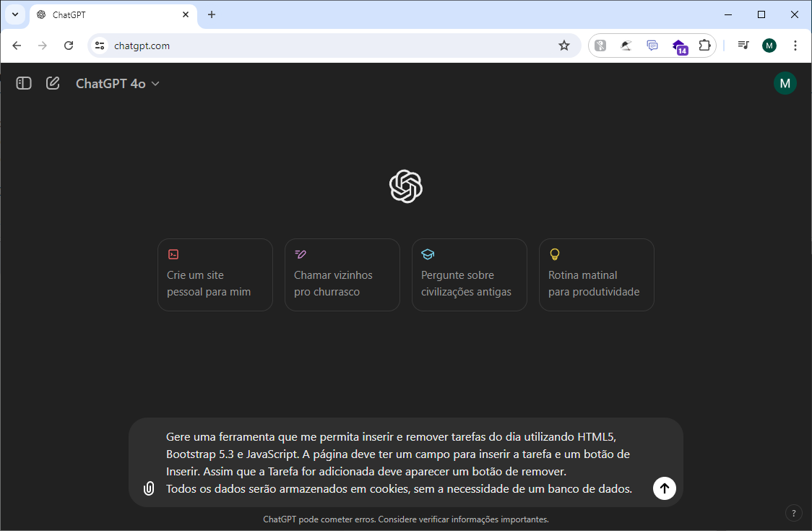Select the 'Crie um site pessoal para mim' suggestion
812x531 pixels.
[215, 275]
